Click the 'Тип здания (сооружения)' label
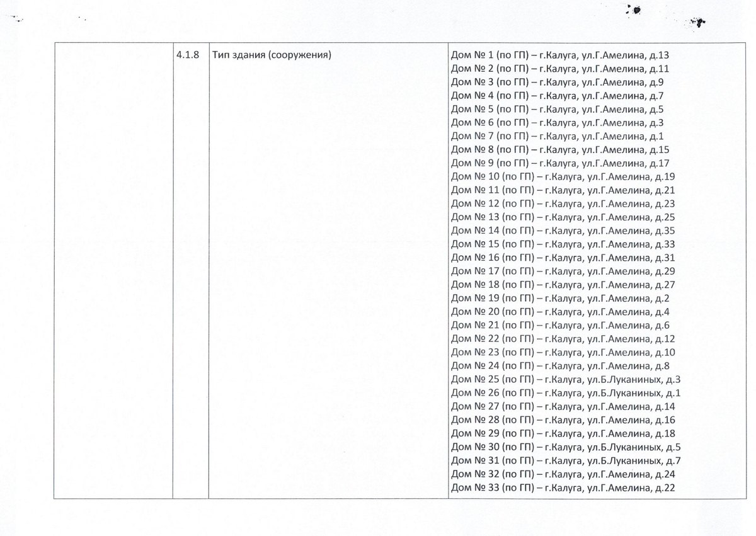Image resolution: width=756 pixels, height=536 pixels. 272,55
